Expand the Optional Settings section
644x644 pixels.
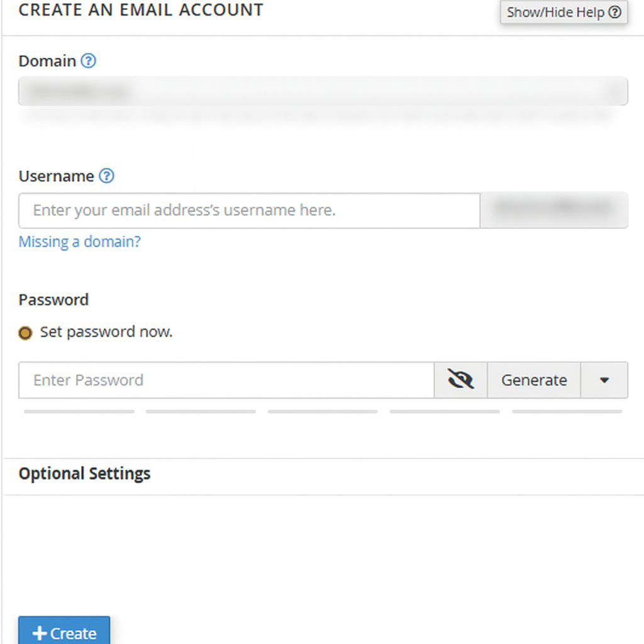(84, 474)
